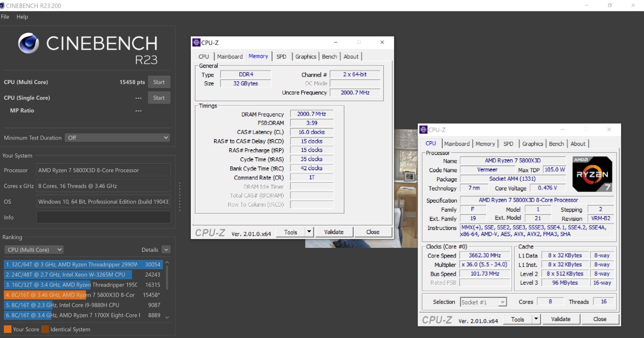Click the FSB:DRAM 3:59 value
The width and height of the screenshot is (644, 338).
coord(312,123)
